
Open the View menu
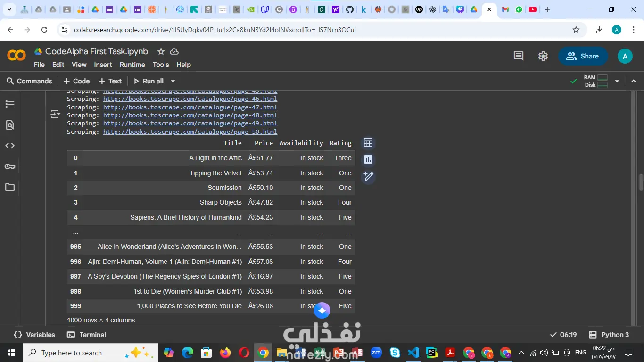(x=79, y=65)
